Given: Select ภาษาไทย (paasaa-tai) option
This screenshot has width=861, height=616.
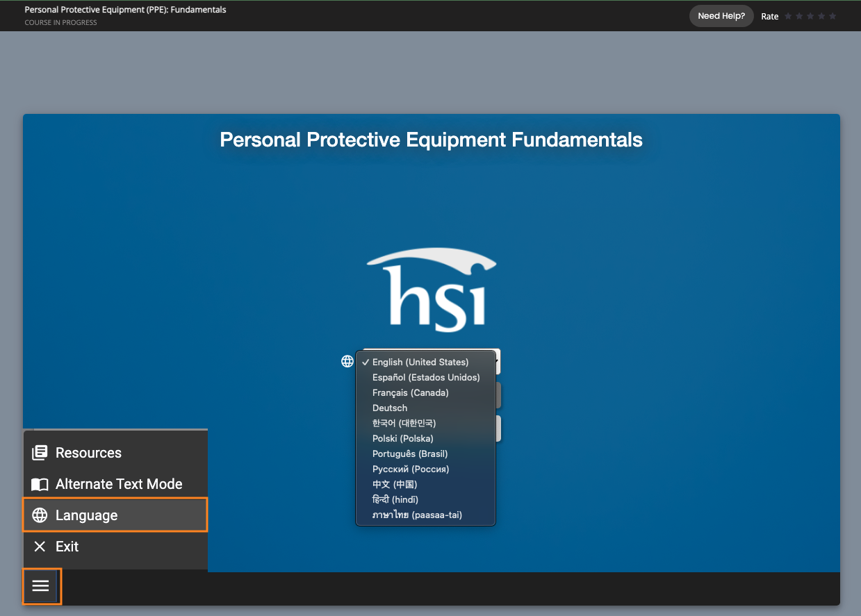Looking at the screenshot, I should [x=425, y=515].
